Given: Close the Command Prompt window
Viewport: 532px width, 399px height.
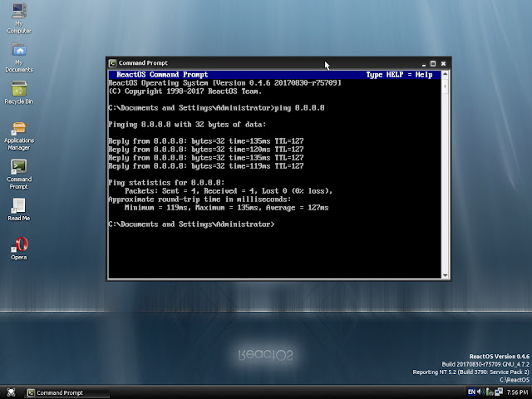Looking at the screenshot, I should click(443, 63).
